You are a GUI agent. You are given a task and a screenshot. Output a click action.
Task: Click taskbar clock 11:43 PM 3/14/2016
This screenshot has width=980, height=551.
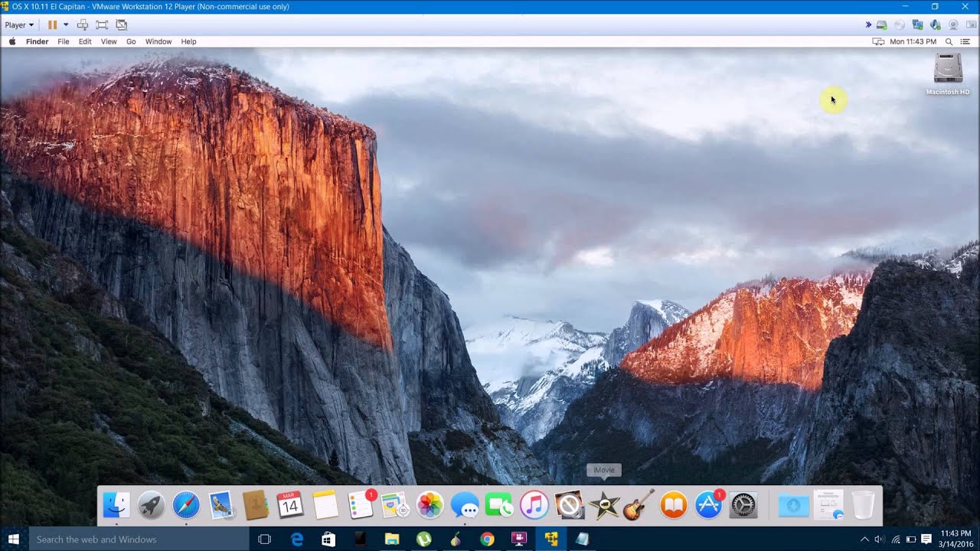click(955, 540)
